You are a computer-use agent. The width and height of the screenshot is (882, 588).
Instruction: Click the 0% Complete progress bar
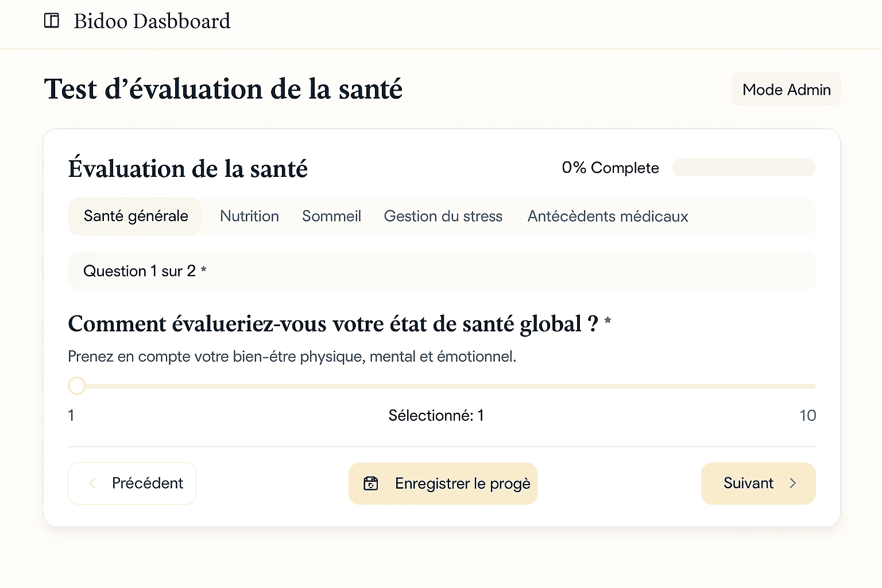click(x=744, y=167)
